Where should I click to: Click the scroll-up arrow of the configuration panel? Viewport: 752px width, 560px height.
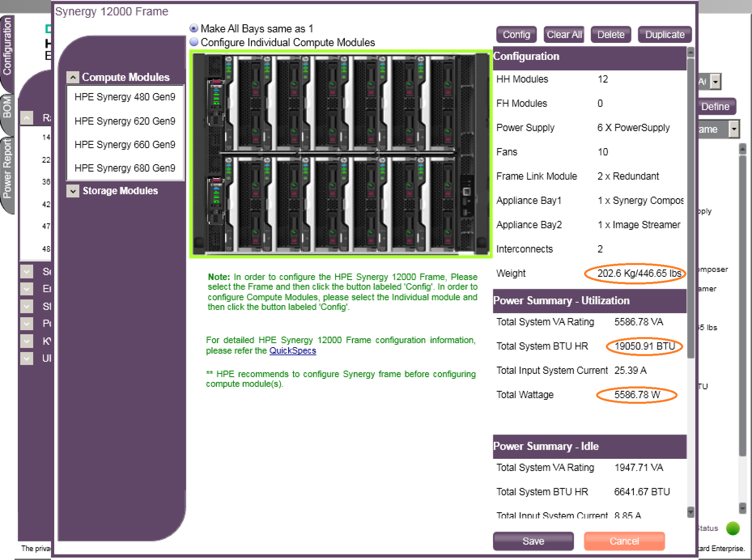click(691, 52)
